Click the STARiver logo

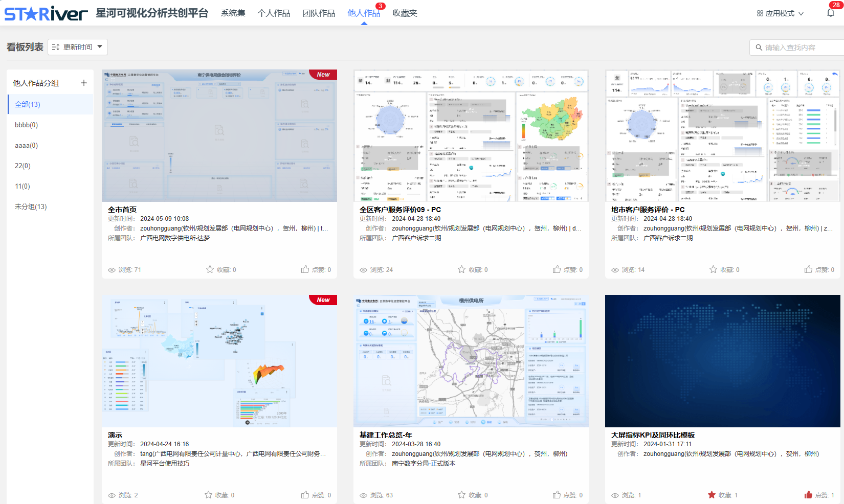pyautogui.click(x=46, y=13)
